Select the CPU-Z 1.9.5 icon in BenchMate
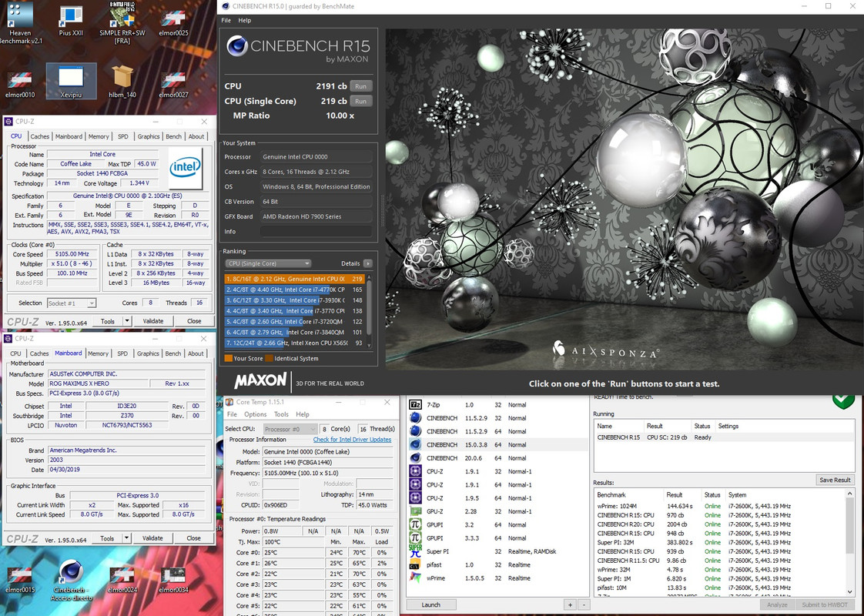This screenshot has height=616, width=864. pyautogui.click(x=416, y=498)
